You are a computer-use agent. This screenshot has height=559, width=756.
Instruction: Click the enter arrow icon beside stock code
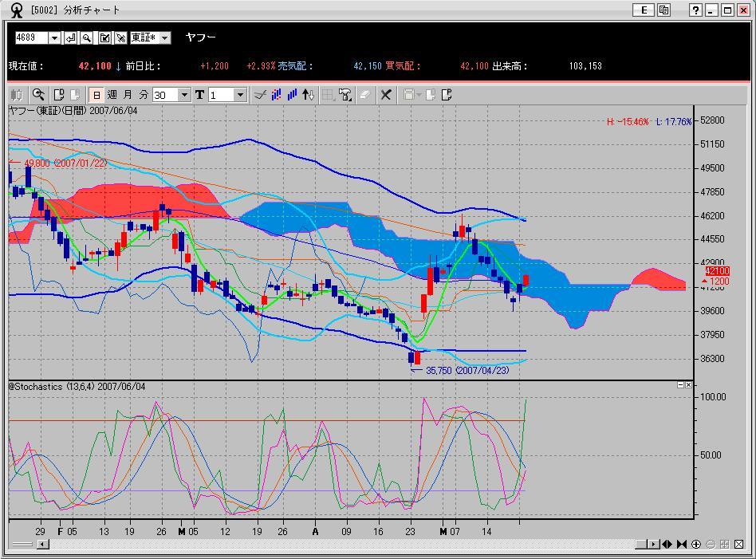click(71, 38)
